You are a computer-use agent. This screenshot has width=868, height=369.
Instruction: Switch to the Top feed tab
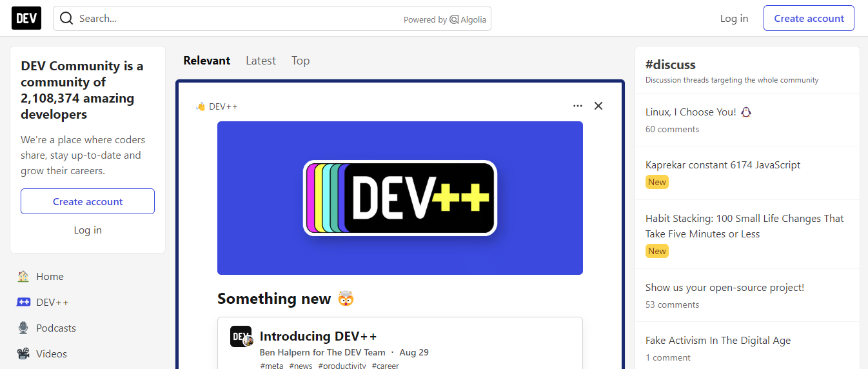click(301, 61)
